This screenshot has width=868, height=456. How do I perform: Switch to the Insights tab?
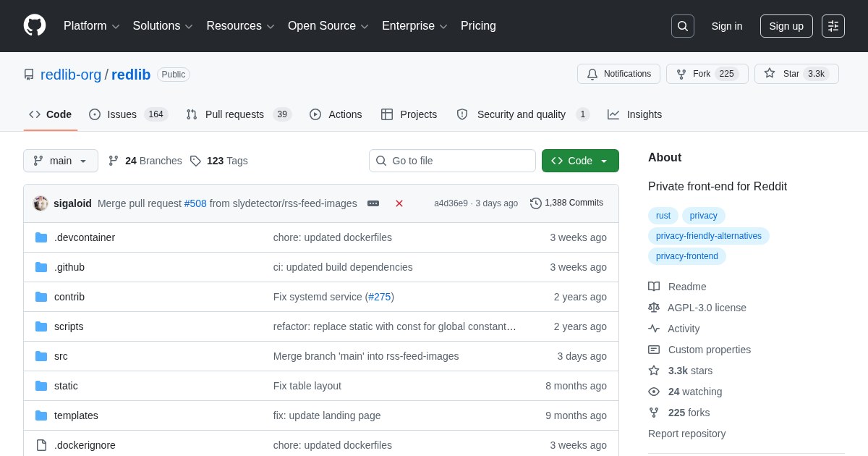tap(634, 114)
